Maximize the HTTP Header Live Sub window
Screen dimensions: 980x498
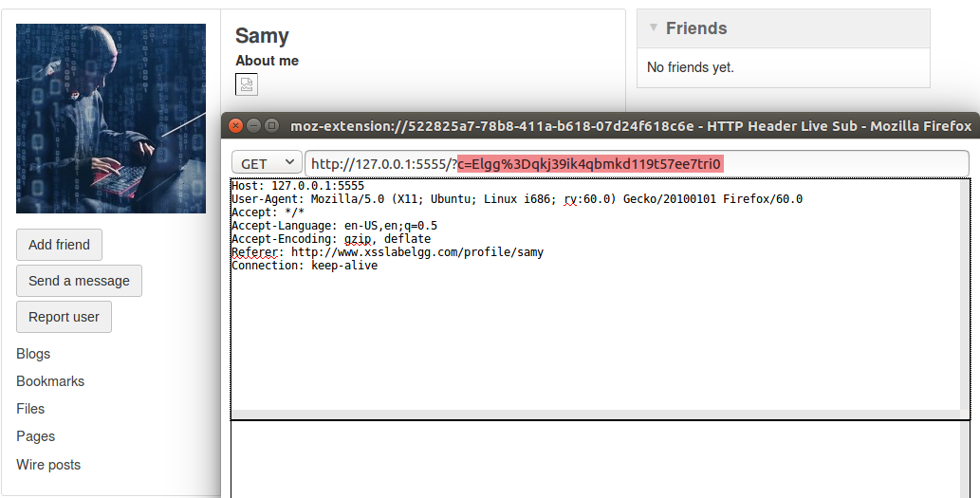click(x=272, y=125)
